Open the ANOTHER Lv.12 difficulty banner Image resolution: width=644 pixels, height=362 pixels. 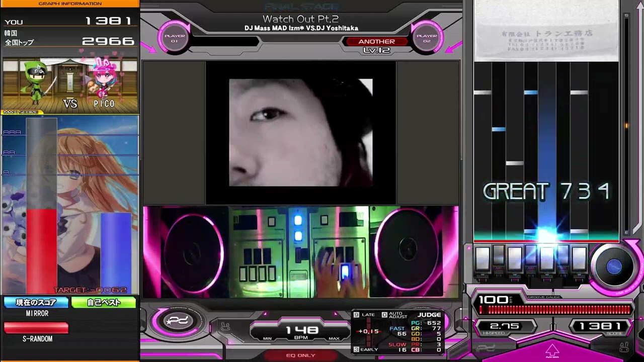pyautogui.click(x=377, y=45)
